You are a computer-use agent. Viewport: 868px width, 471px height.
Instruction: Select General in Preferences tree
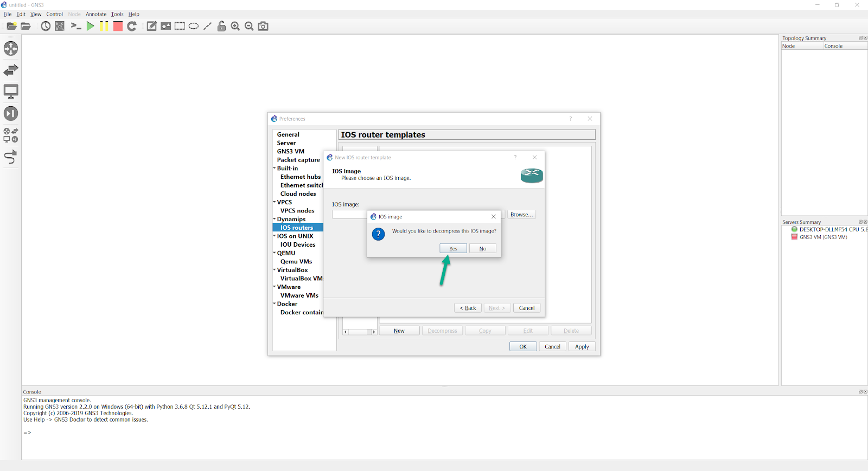tap(288, 134)
